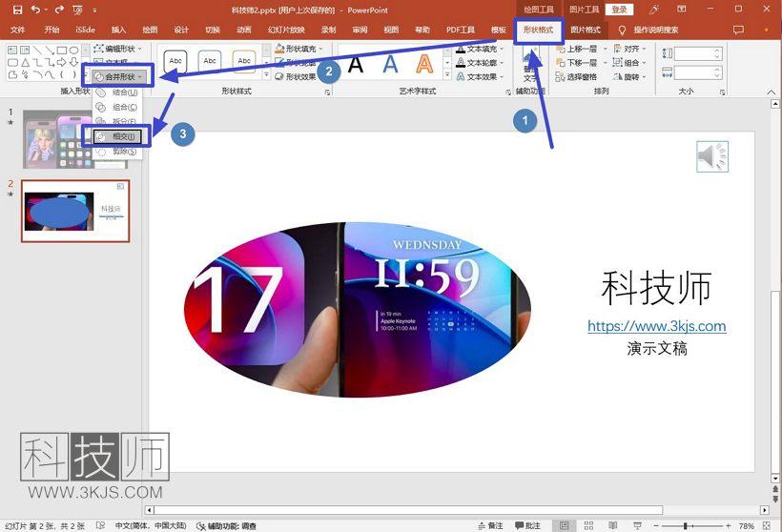This screenshot has width=782, height=532.
Task: Click the speaker audio icon on slide
Action: coord(712,157)
